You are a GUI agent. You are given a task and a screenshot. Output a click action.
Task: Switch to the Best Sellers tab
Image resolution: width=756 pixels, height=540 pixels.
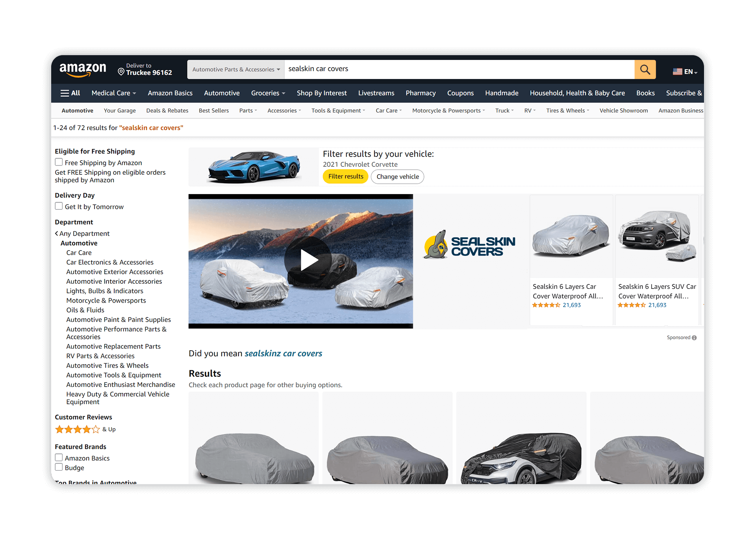click(x=214, y=111)
